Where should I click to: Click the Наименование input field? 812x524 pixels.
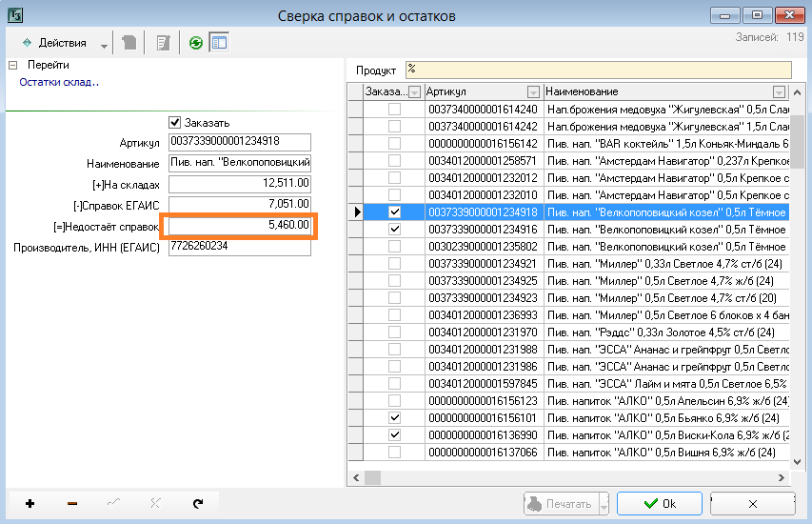240,163
